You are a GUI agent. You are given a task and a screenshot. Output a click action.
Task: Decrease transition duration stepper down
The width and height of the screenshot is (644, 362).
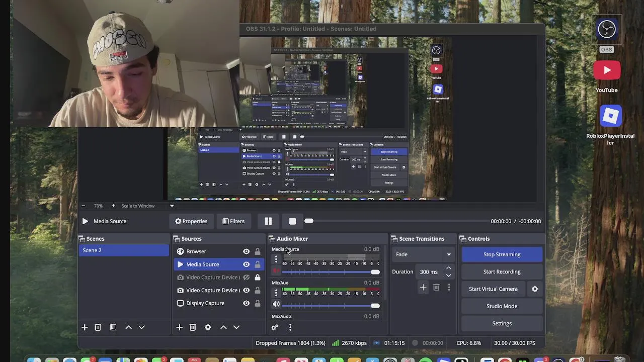[x=449, y=275]
